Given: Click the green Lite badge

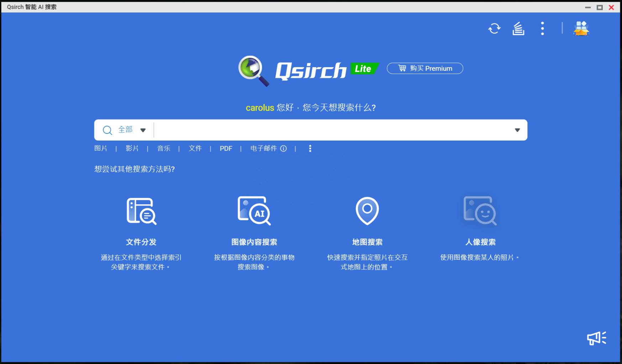Looking at the screenshot, I should pos(364,68).
